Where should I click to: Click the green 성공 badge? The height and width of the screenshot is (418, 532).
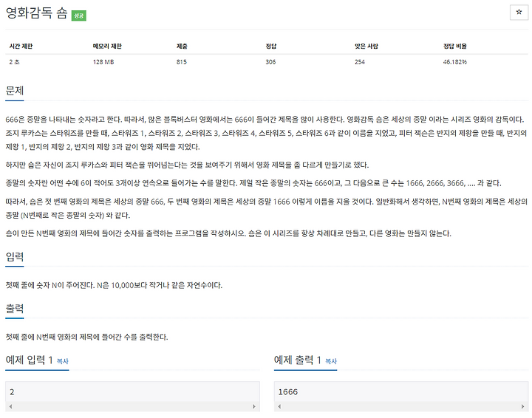click(79, 16)
